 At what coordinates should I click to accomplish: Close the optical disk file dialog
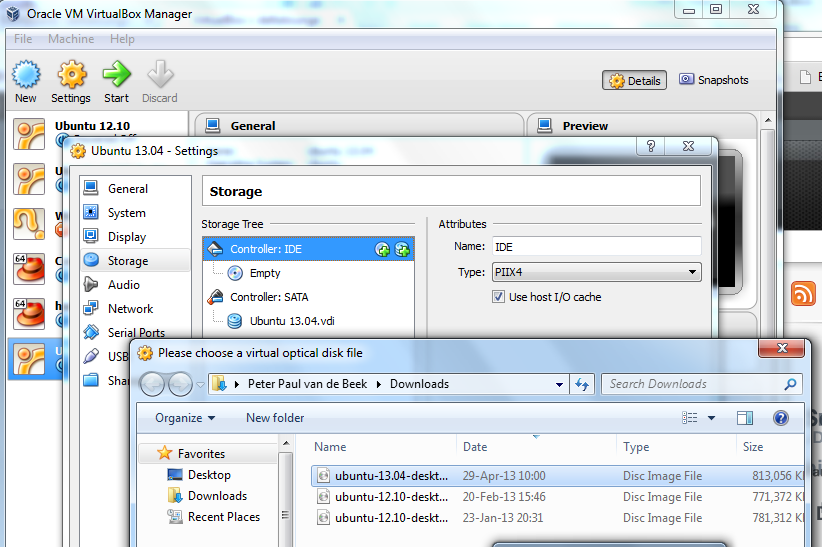pyautogui.click(x=782, y=348)
